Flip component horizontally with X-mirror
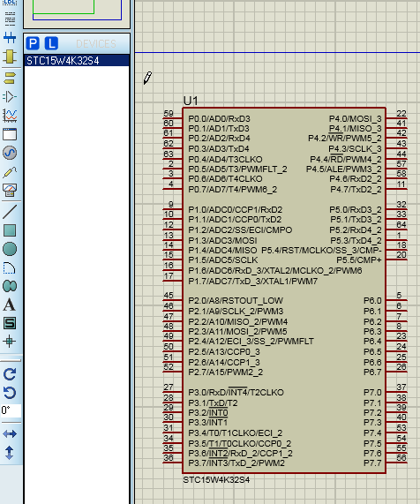 point(10,434)
